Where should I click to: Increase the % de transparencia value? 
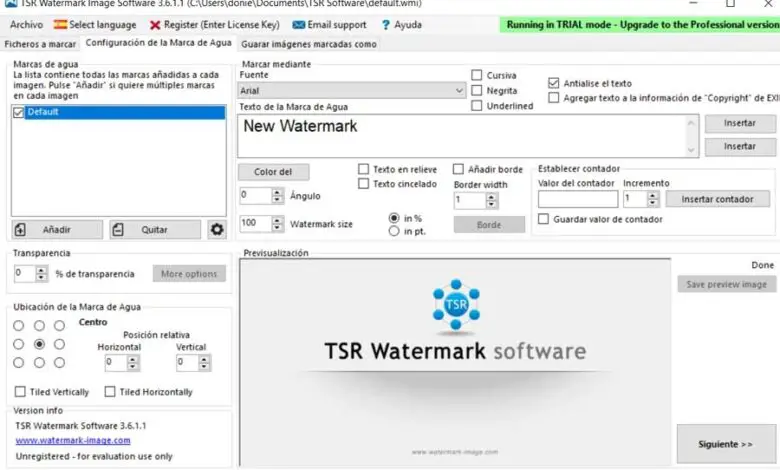(x=41, y=270)
